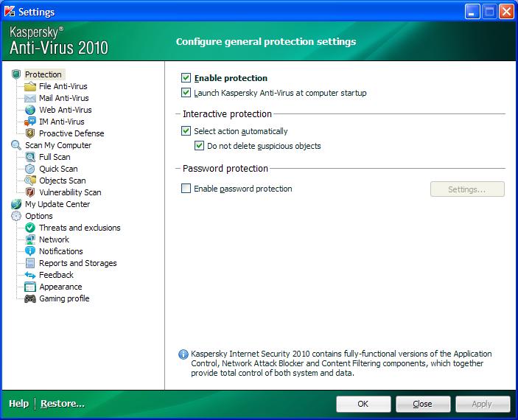Select Objects Scan entry
This screenshot has width=518, height=420.
point(63,181)
